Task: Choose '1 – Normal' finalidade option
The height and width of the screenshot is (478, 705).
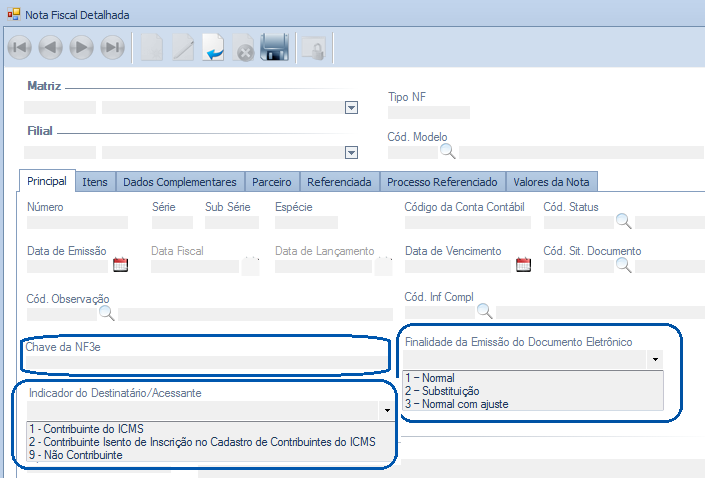Action: [533, 378]
